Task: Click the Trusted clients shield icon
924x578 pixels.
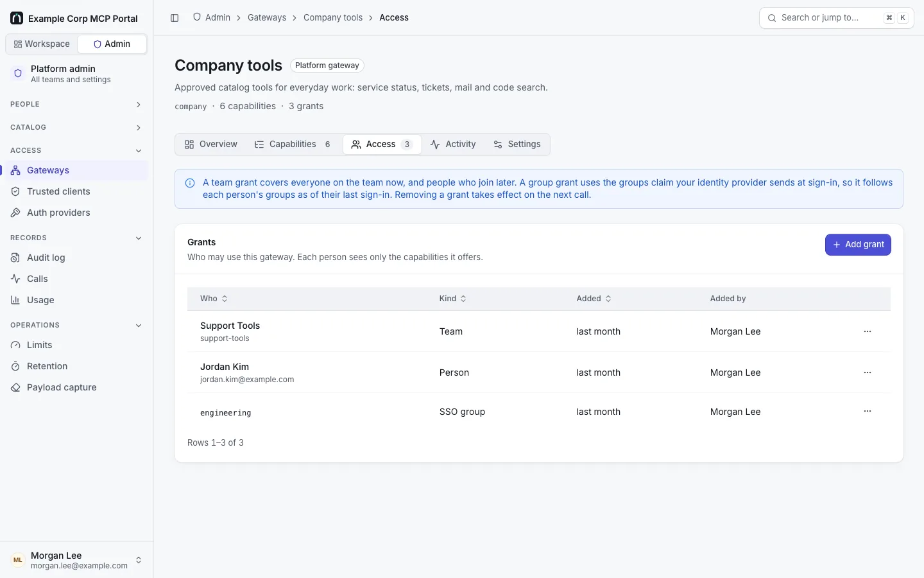Action: [x=15, y=191]
